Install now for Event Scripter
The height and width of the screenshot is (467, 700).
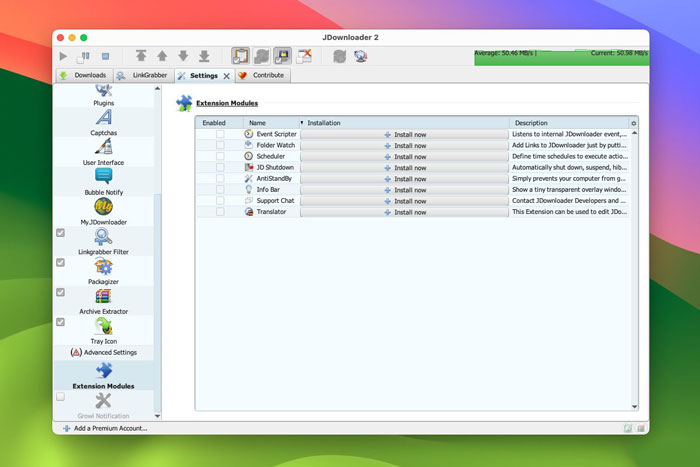[x=404, y=134]
